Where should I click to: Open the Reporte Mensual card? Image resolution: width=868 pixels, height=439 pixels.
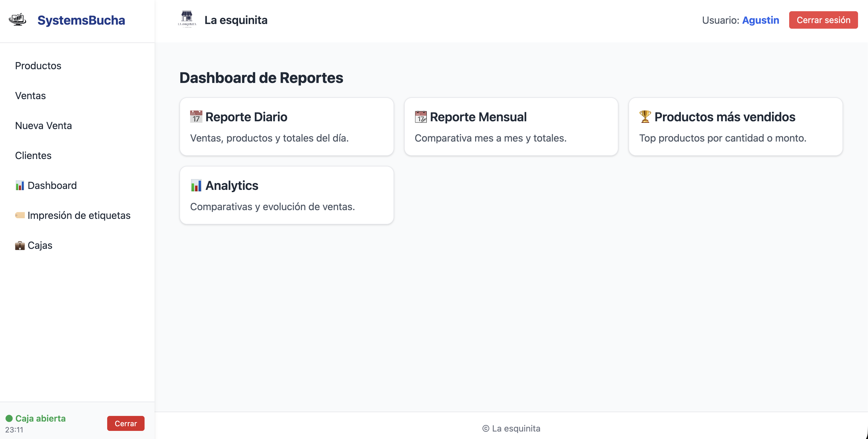click(x=511, y=127)
